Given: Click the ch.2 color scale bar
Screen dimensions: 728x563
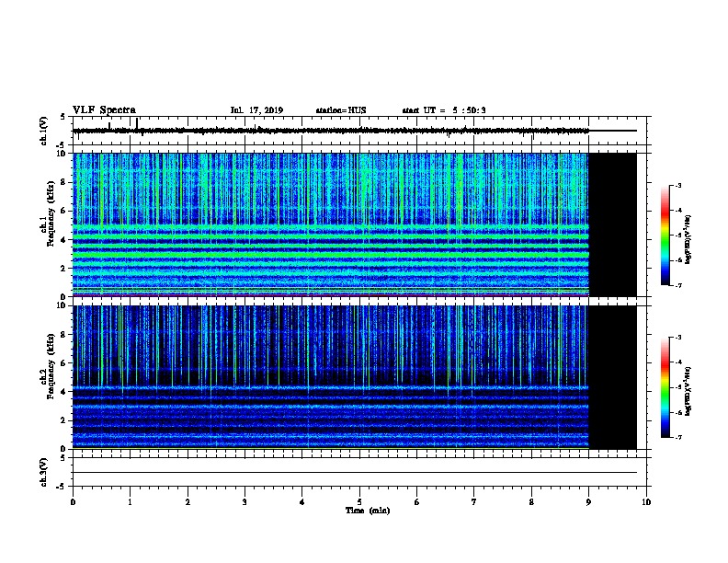Looking at the screenshot, I should (665, 387).
